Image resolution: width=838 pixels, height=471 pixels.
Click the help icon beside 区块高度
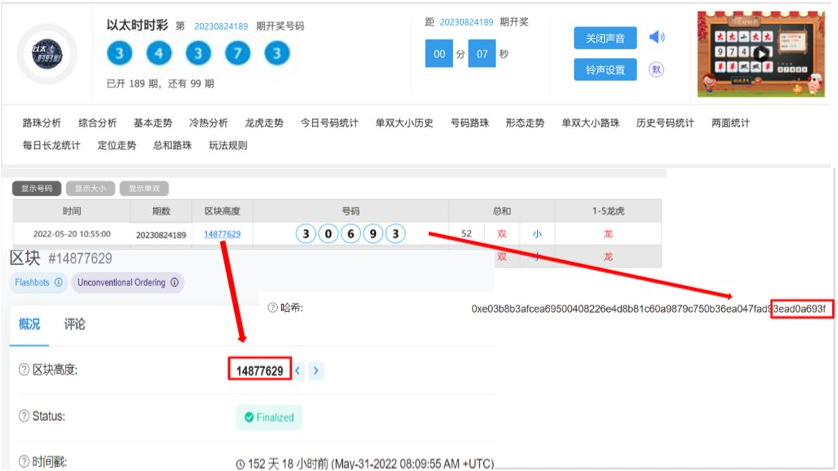pyautogui.click(x=24, y=371)
